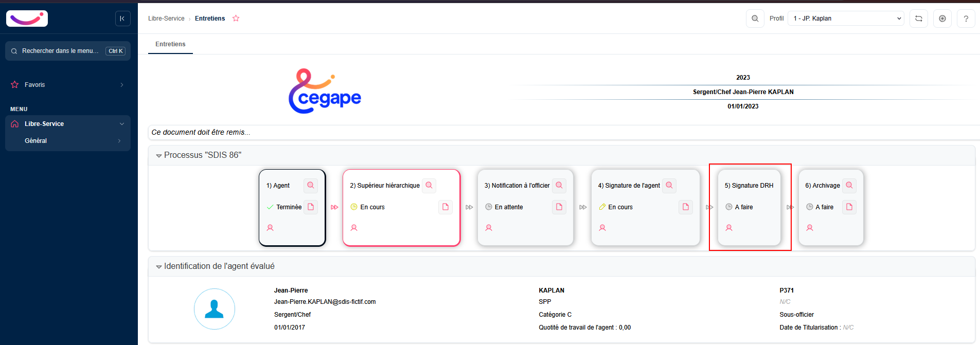Click the refresh arrows icon in top bar
The image size is (980, 345).
point(918,19)
